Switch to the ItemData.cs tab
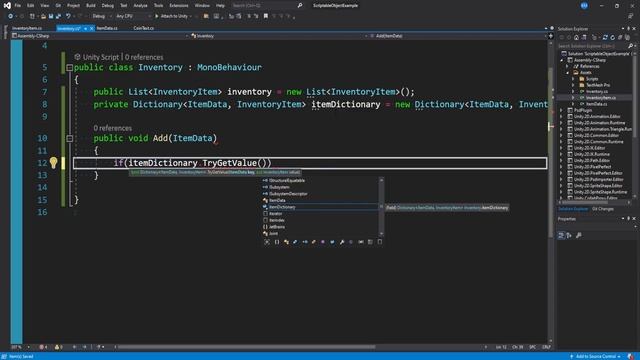This screenshot has height=360, width=640. [x=107, y=28]
